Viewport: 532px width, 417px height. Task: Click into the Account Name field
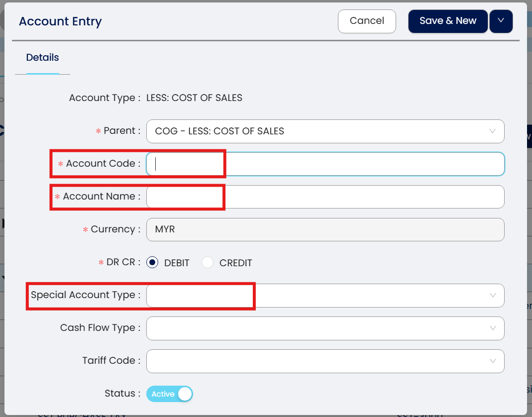(x=325, y=197)
